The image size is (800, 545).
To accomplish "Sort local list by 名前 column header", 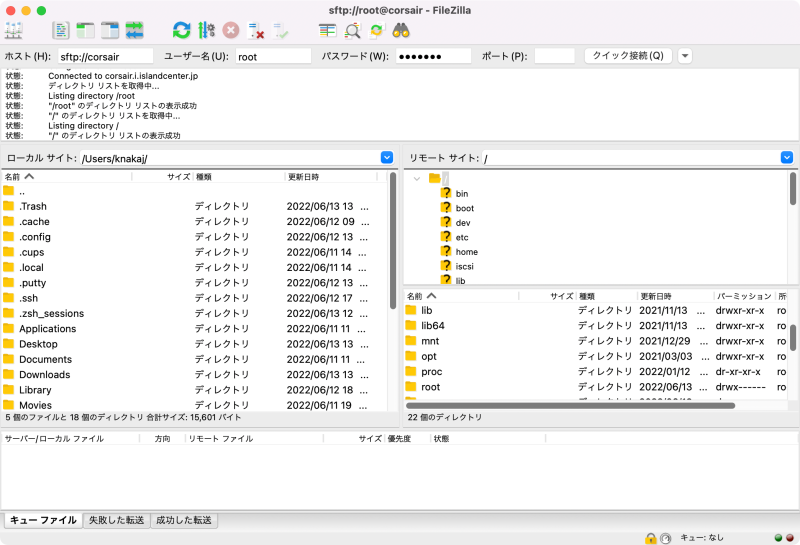I will click(x=66, y=177).
